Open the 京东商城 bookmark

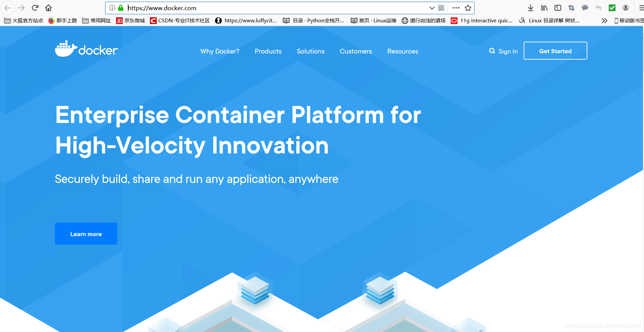point(131,21)
